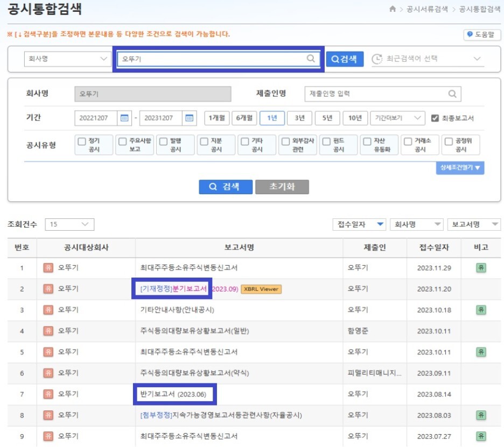Check 외부감사관련 disclosure type
The height and width of the screenshot is (447, 504).
(x=285, y=141)
